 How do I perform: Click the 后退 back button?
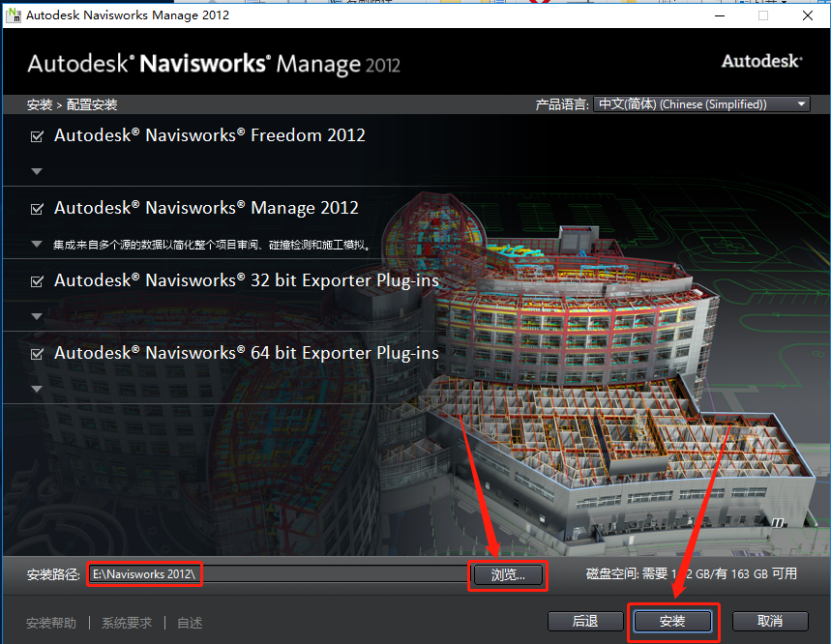tap(585, 621)
